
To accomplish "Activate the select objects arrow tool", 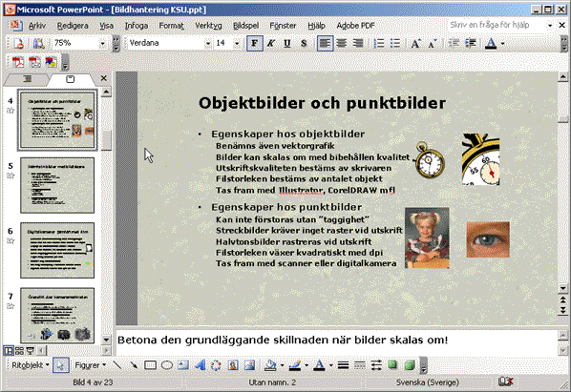I will click(x=61, y=365).
